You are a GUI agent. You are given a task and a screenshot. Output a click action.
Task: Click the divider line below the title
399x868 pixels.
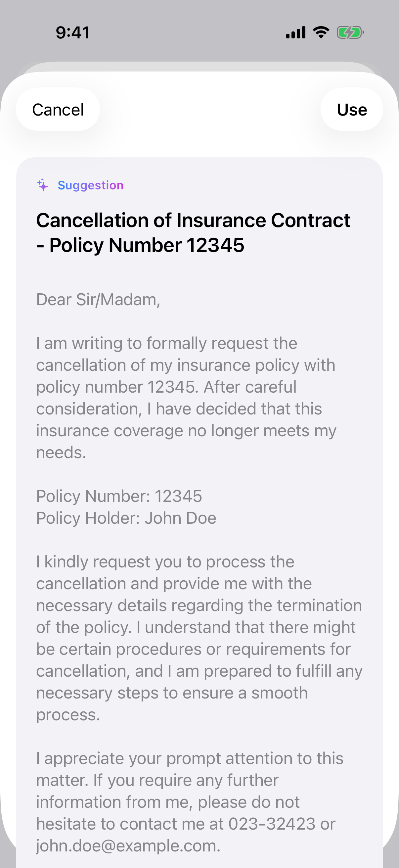tap(199, 273)
